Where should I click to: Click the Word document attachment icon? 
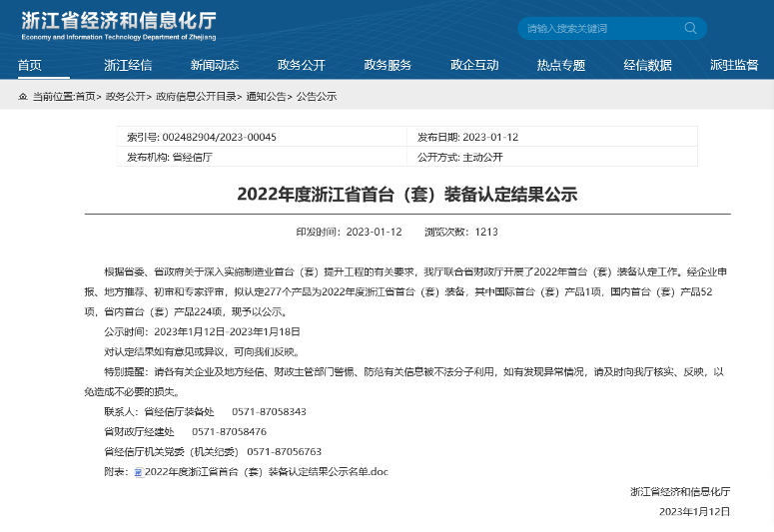click(139, 471)
